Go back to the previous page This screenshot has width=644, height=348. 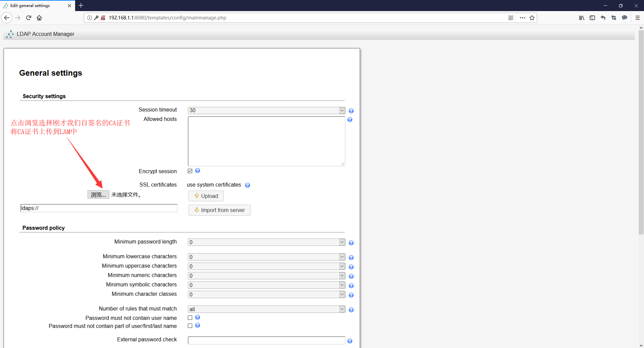[7, 18]
